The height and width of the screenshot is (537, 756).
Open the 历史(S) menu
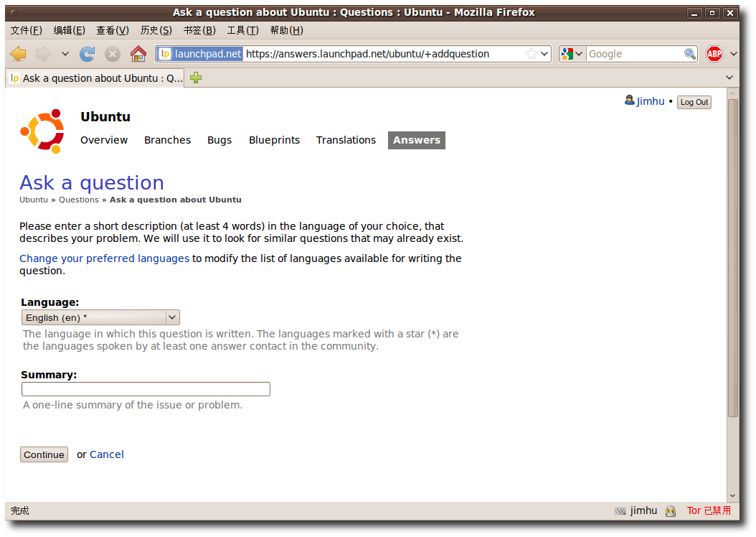pos(156,30)
